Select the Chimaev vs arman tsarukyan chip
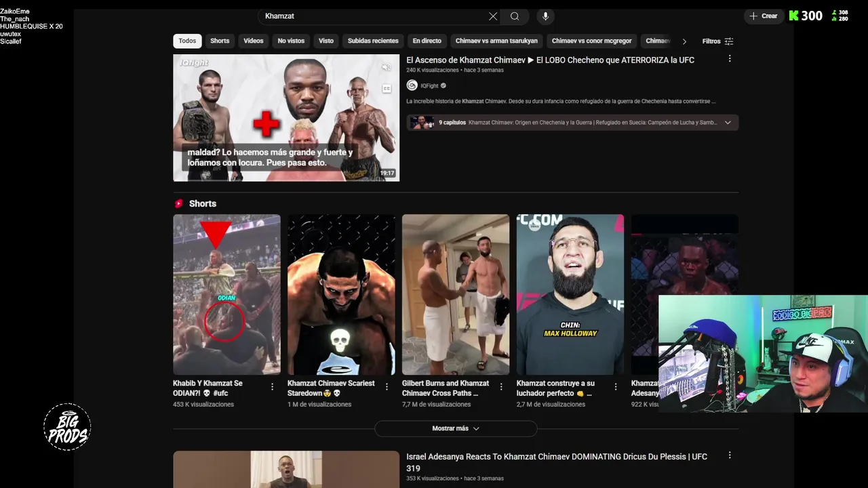The image size is (868, 488). [496, 41]
